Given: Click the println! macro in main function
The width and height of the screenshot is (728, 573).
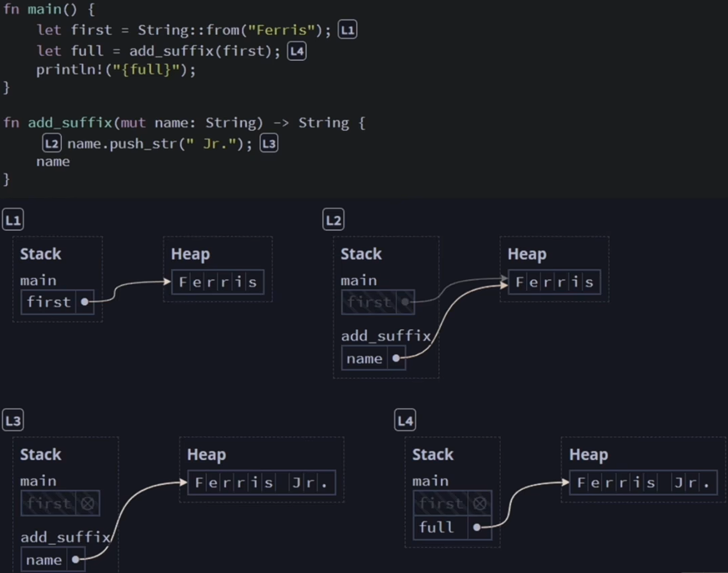Looking at the screenshot, I should click(69, 70).
